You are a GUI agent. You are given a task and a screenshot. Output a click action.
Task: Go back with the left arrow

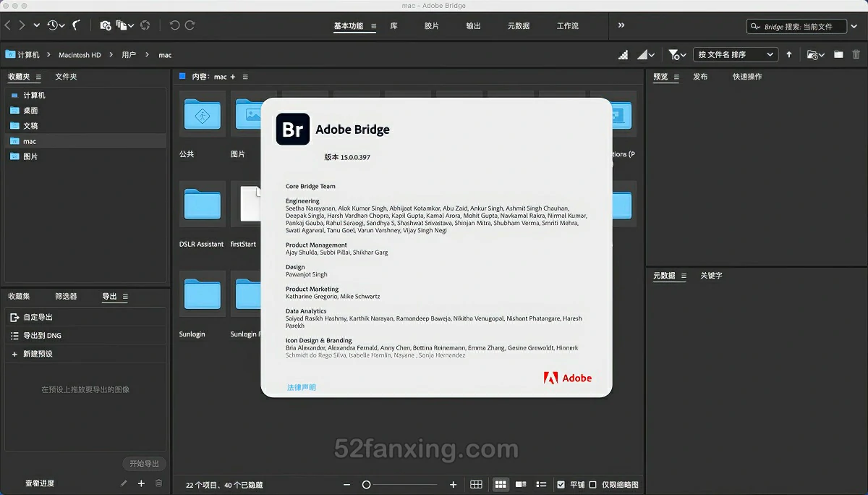[7, 25]
